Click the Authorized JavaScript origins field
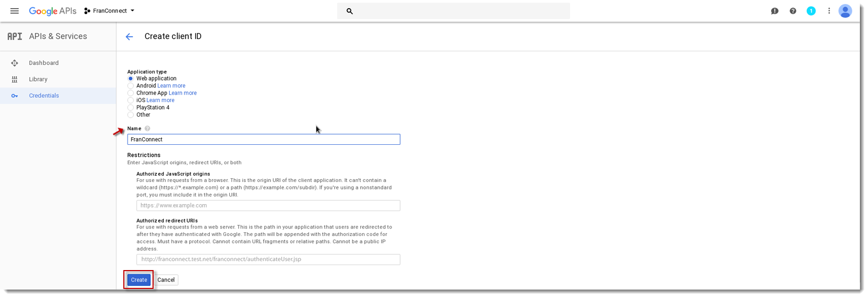The height and width of the screenshot is (303, 868). click(268, 206)
